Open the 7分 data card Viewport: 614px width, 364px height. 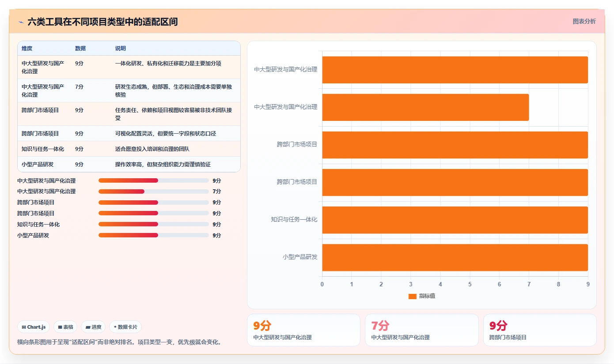click(x=422, y=330)
